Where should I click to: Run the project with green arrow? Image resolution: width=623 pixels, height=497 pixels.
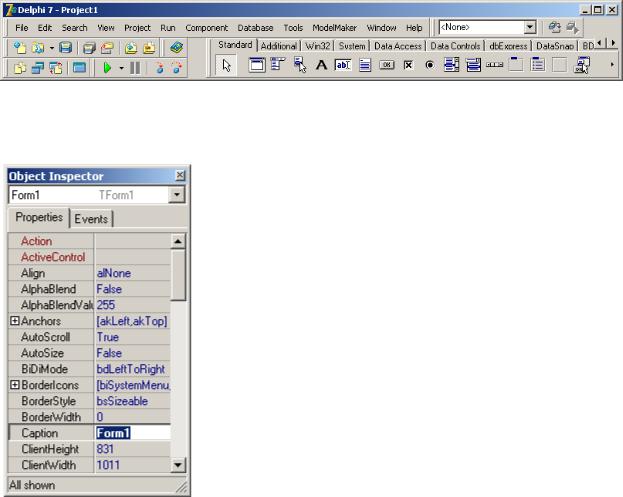(107, 68)
